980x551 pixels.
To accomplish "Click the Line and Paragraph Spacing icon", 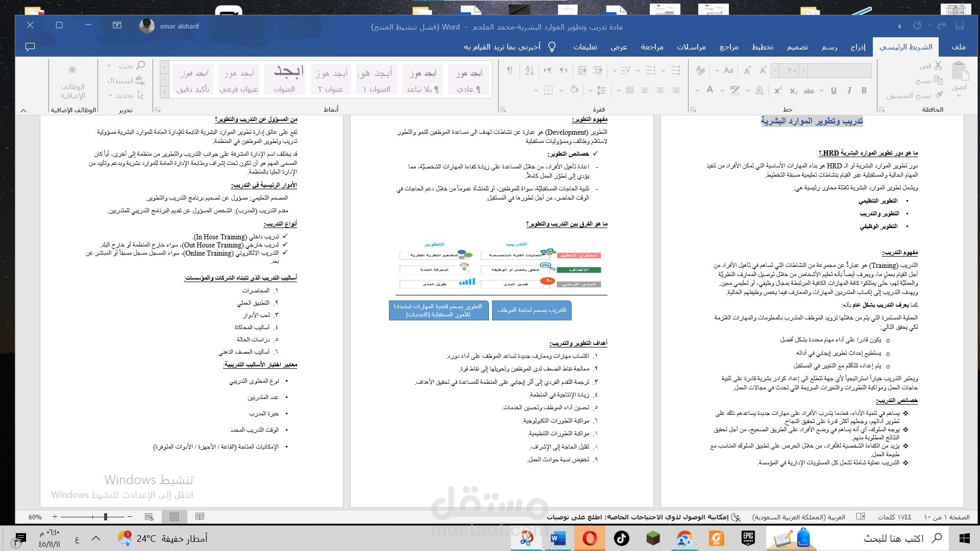I will click(601, 90).
